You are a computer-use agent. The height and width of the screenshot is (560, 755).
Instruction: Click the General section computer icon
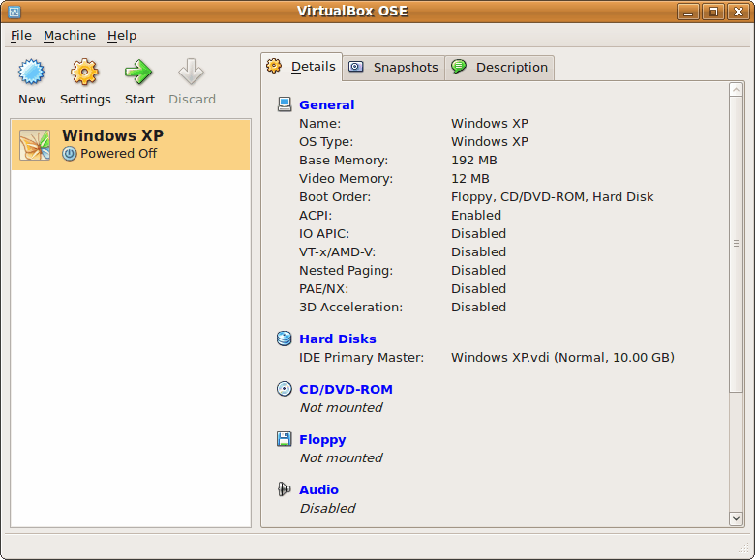pos(284,104)
